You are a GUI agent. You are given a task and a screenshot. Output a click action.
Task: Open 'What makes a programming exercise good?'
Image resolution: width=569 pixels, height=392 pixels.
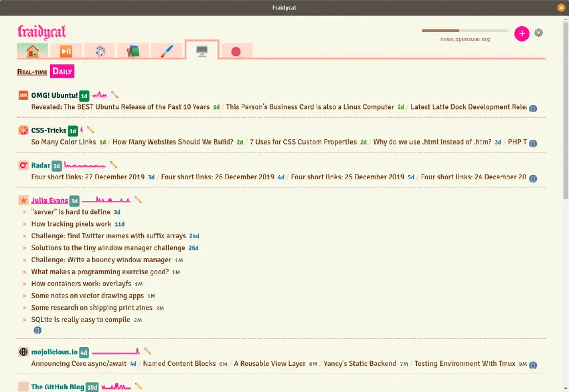(100, 272)
